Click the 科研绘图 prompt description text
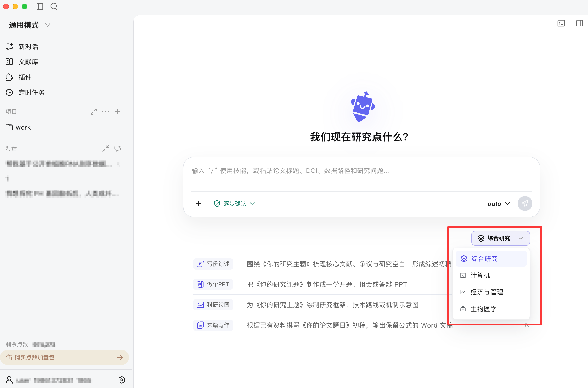This screenshot has height=388, width=588. pos(332,305)
